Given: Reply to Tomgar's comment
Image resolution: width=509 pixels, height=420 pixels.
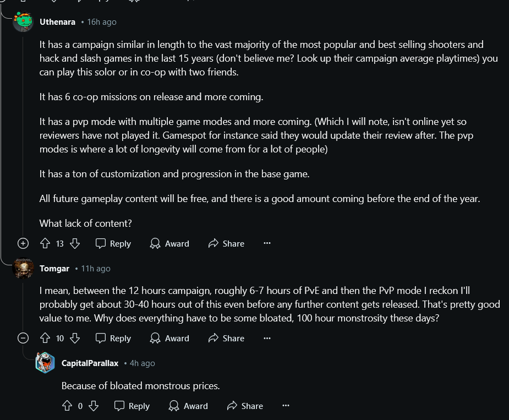Looking at the screenshot, I should click(113, 338).
